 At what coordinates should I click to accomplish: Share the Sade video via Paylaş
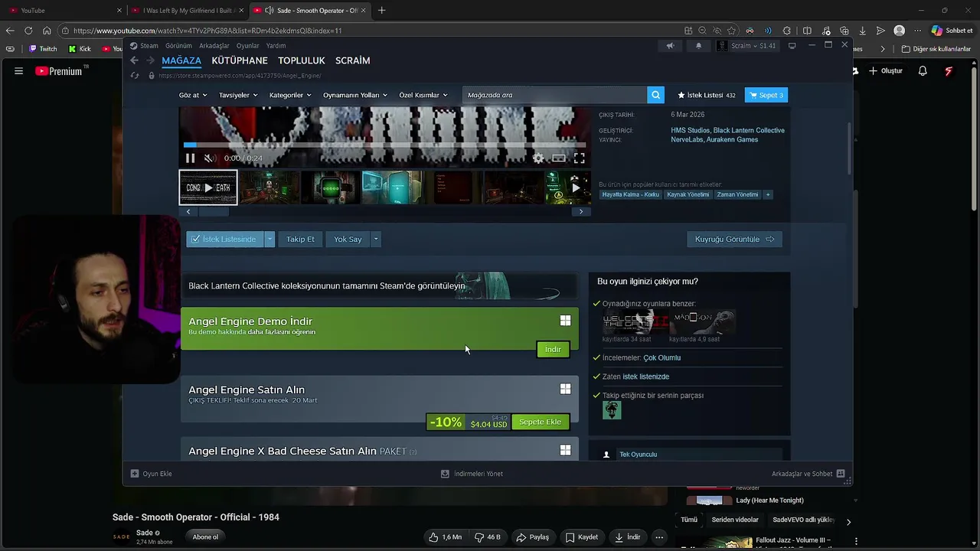coord(533,537)
